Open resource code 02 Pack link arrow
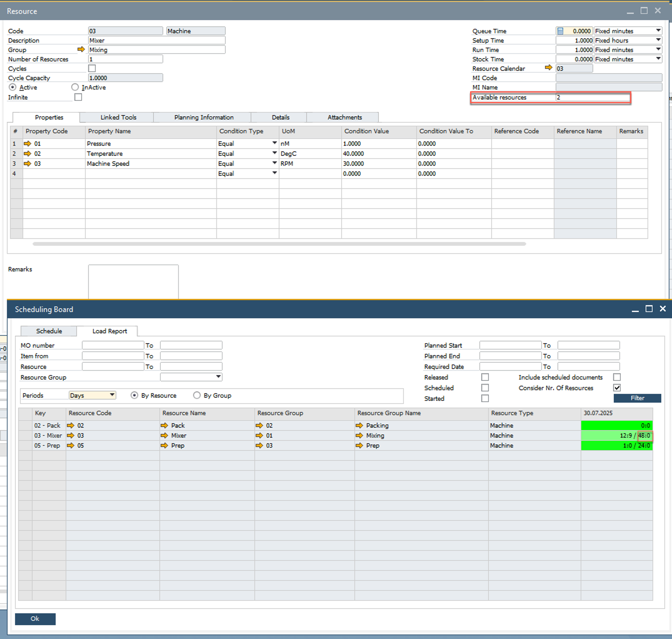 click(x=71, y=425)
